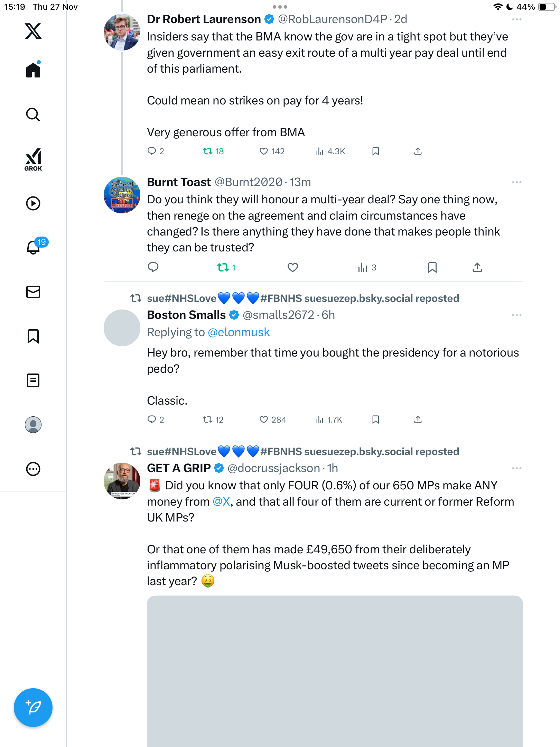The height and width of the screenshot is (747, 560).
Task: Open Grok from the sidebar
Action: 33,159
